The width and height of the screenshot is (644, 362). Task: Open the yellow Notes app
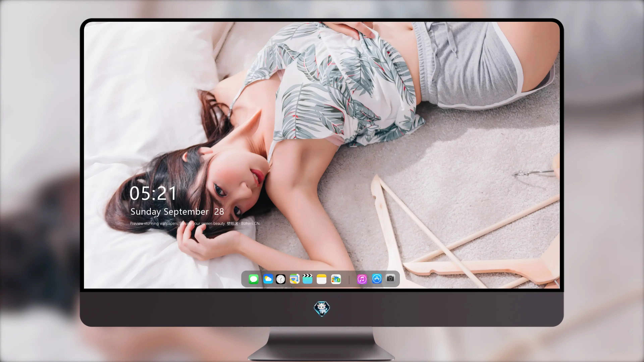click(321, 279)
